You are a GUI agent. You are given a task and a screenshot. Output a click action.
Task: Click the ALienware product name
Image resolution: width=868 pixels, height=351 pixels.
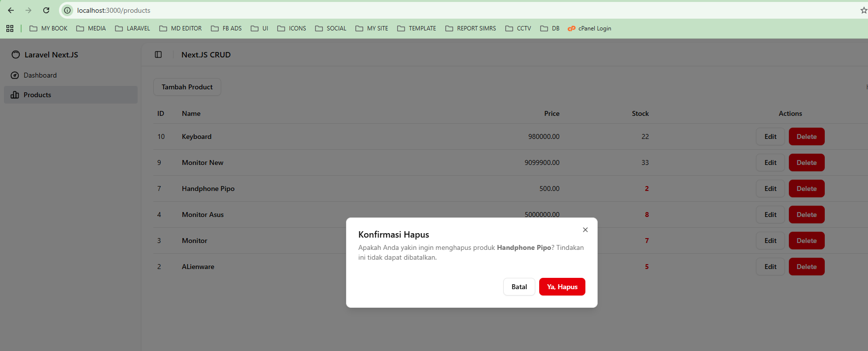tap(198, 267)
